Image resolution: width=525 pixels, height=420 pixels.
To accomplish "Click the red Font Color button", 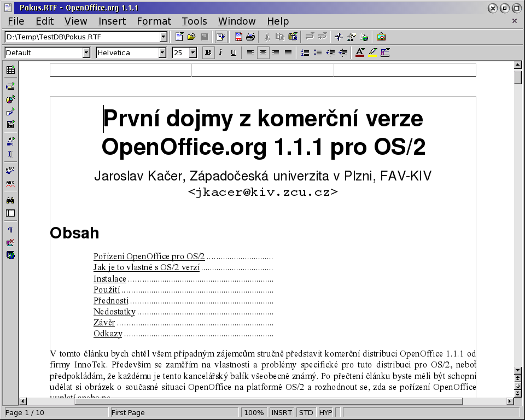I will tap(360, 52).
